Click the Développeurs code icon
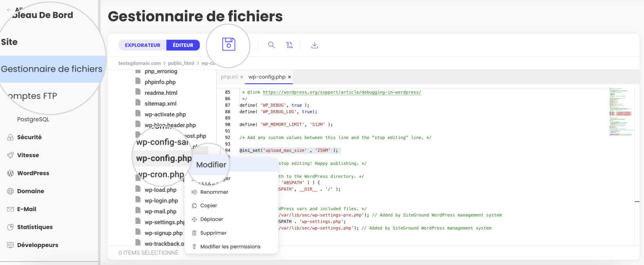644x265 pixels. point(10,245)
